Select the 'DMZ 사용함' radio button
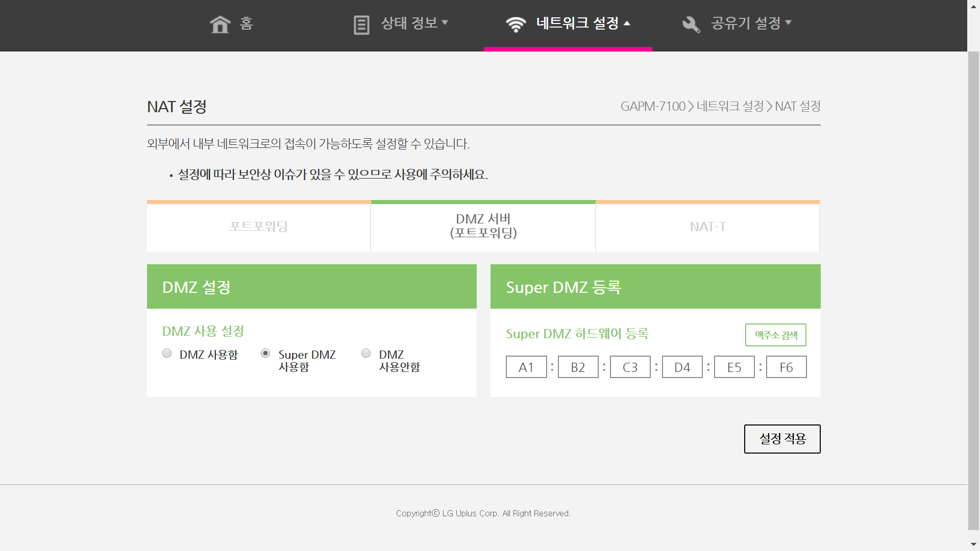The height and width of the screenshot is (551, 980). tap(167, 353)
